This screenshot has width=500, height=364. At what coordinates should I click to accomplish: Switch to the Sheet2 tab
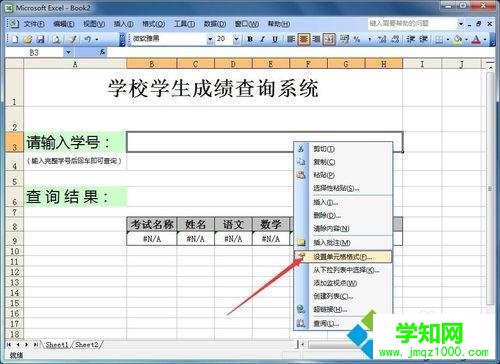[87, 345]
